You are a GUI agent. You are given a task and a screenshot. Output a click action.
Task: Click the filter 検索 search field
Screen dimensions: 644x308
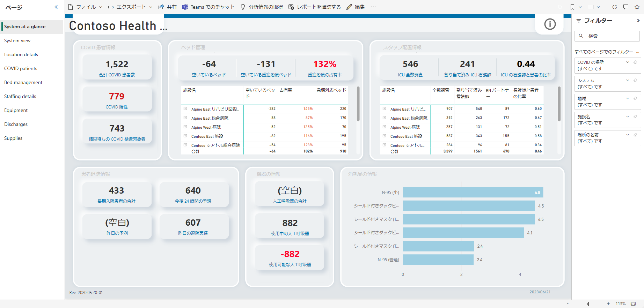coord(607,36)
